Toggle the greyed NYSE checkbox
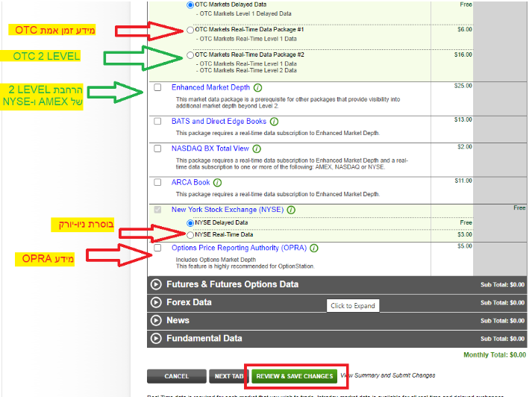532x397 pixels. [157, 210]
